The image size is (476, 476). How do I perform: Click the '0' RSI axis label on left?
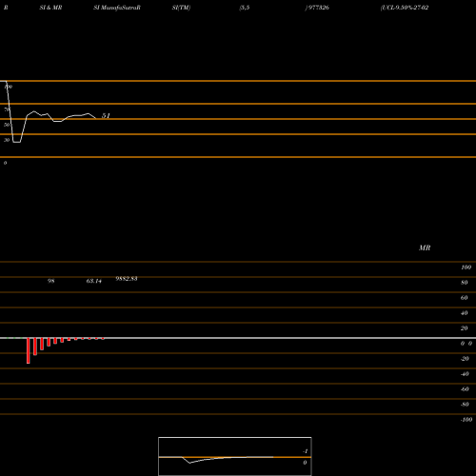[x=5, y=163]
